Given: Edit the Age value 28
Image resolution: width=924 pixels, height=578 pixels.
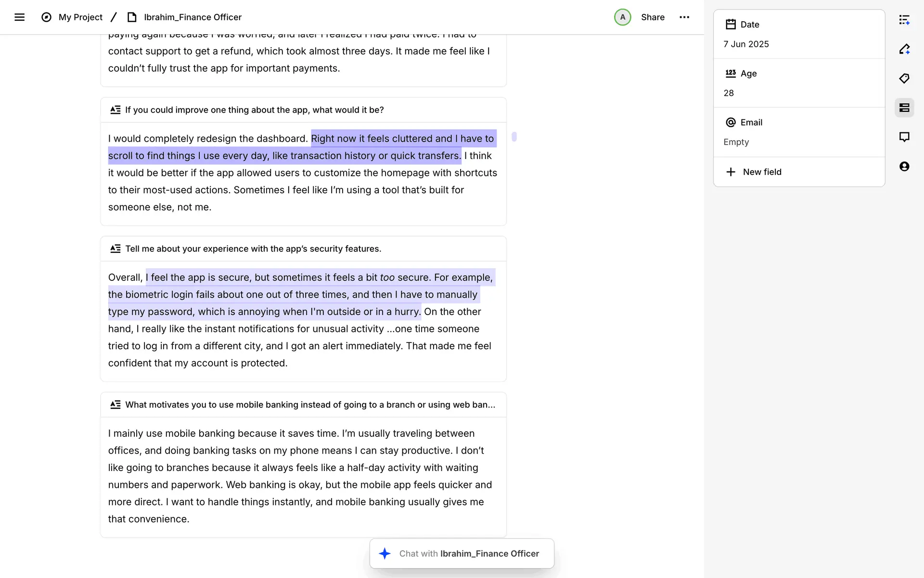Looking at the screenshot, I should coord(729,93).
